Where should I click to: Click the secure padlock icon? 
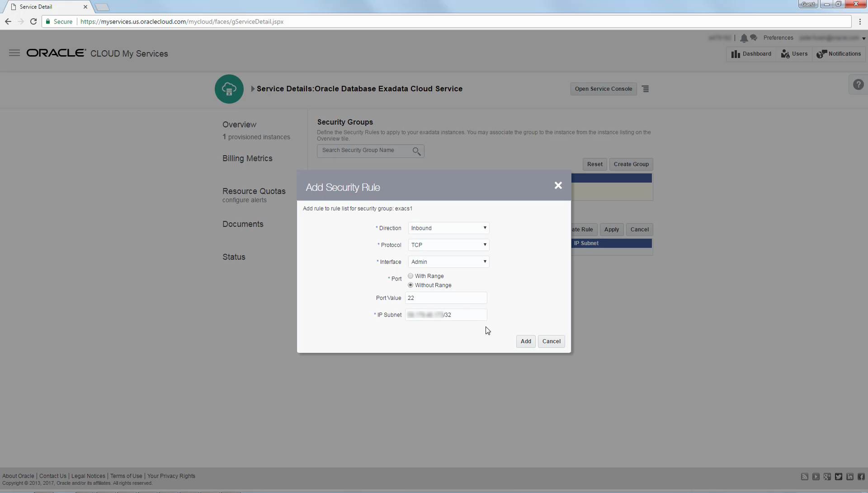[x=48, y=21]
